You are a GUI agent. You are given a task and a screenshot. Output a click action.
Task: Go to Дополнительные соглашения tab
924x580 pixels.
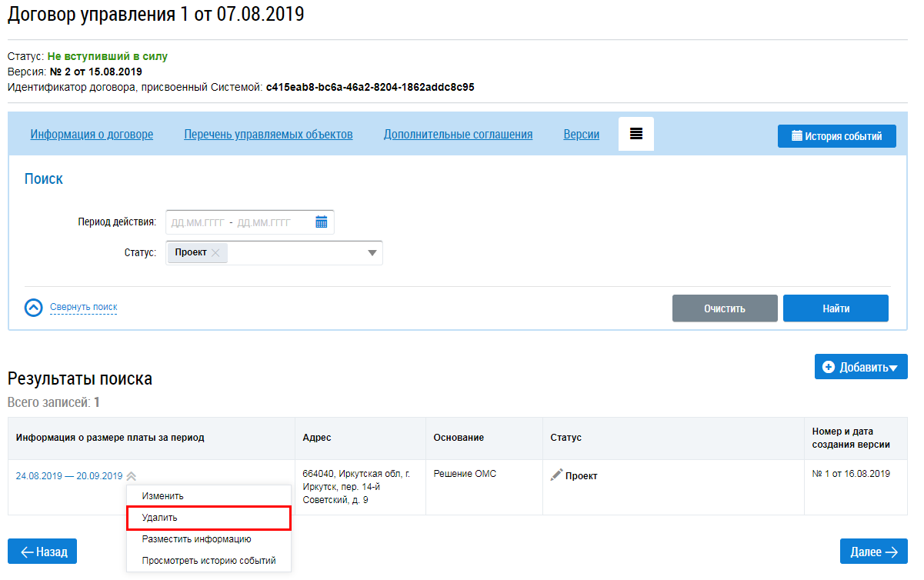point(459,135)
